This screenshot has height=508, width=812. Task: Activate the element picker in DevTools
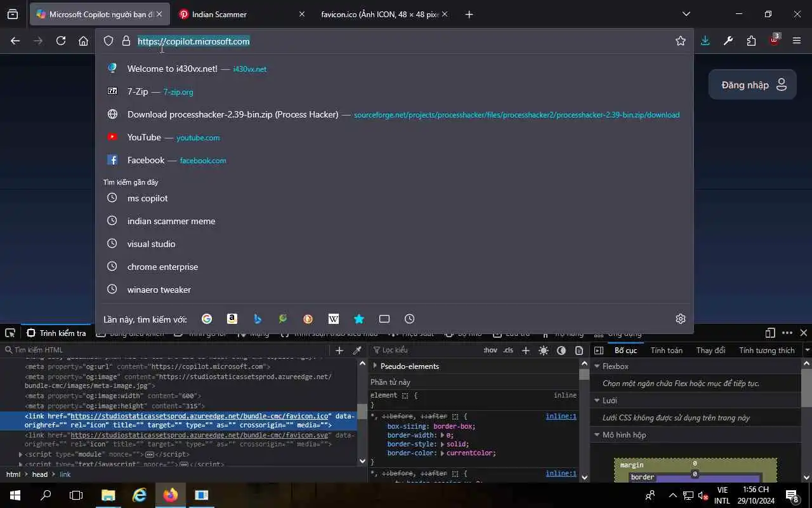point(10,333)
